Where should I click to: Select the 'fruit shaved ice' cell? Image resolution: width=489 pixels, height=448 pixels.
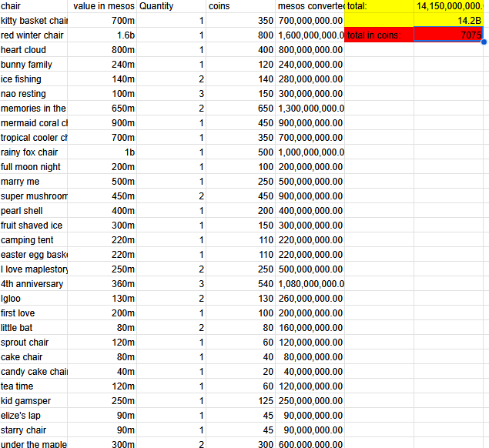(34, 226)
